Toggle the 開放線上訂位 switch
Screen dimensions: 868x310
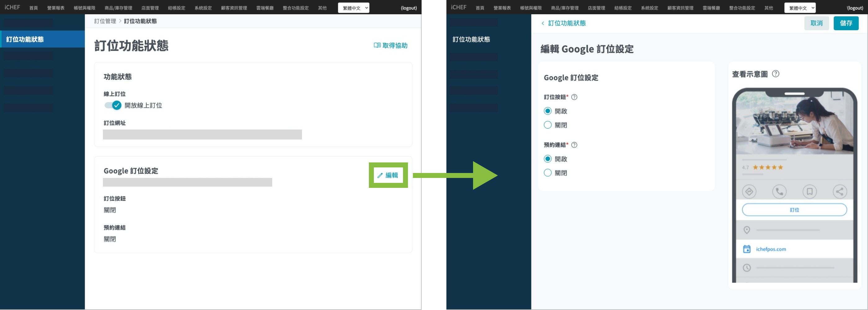point(113,105)
